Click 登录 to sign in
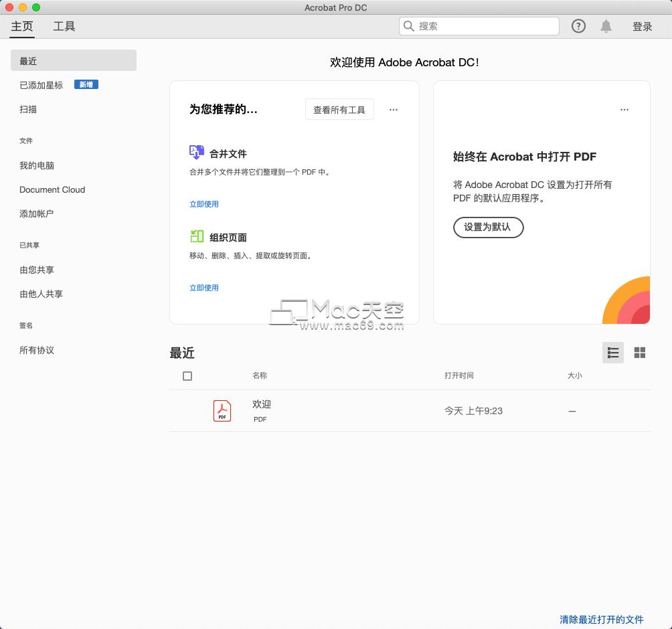 point(642,27)
